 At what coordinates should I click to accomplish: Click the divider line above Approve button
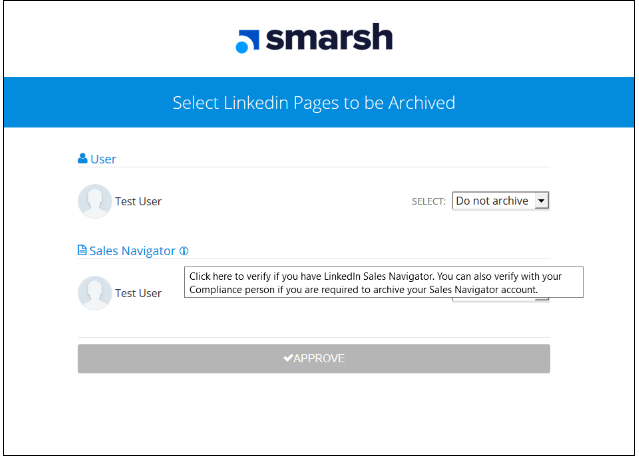tap(314, 337)
